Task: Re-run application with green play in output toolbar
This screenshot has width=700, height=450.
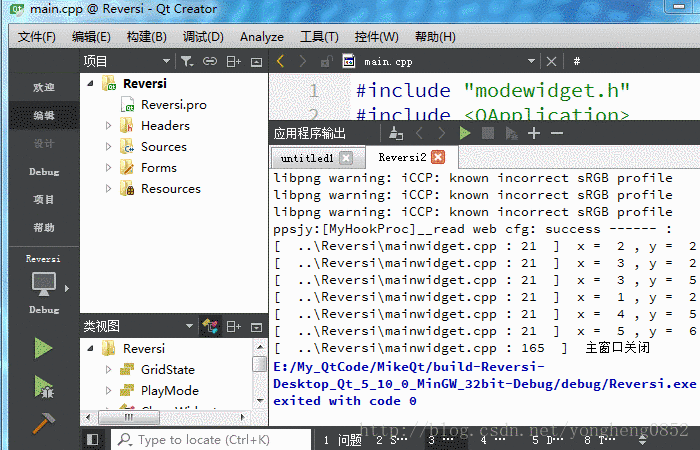Action: (x=465, y=133)
